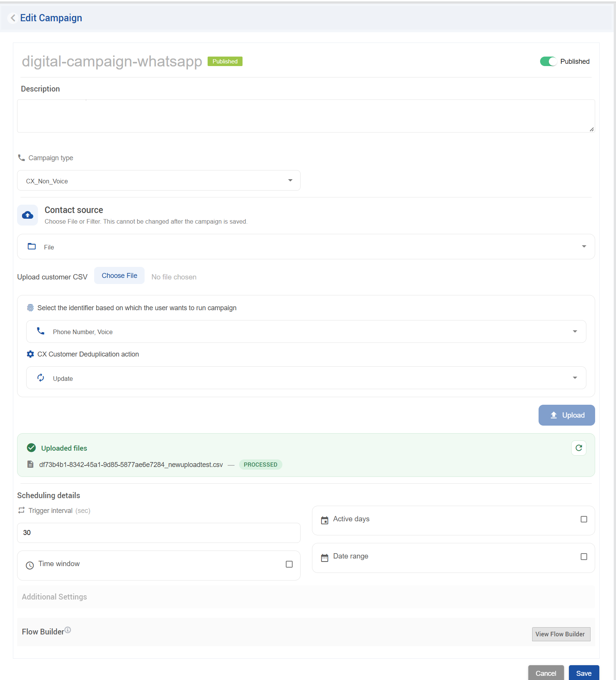The image size is (616, 680).
Task: Click the Upload button
Action: [567, 415]
